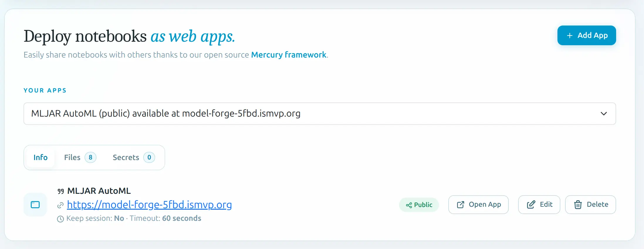Click the chain link icon beside URL

(x=60, y=205)
